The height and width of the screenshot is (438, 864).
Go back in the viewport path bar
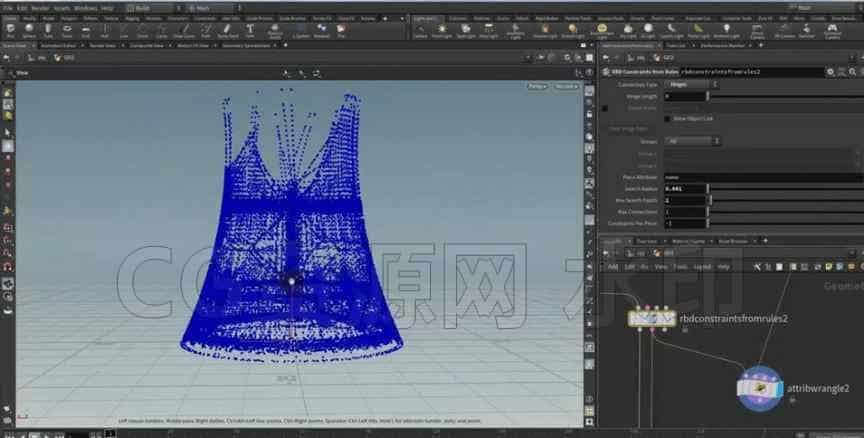point(6,58)
